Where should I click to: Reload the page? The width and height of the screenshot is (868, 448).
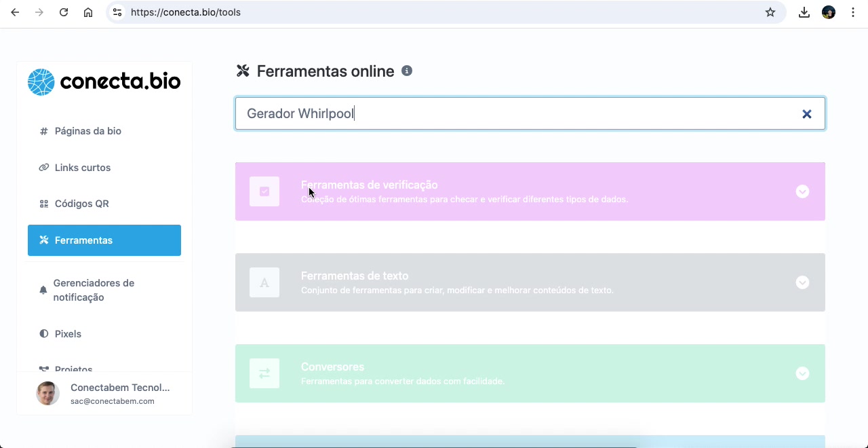click(64, 12)
